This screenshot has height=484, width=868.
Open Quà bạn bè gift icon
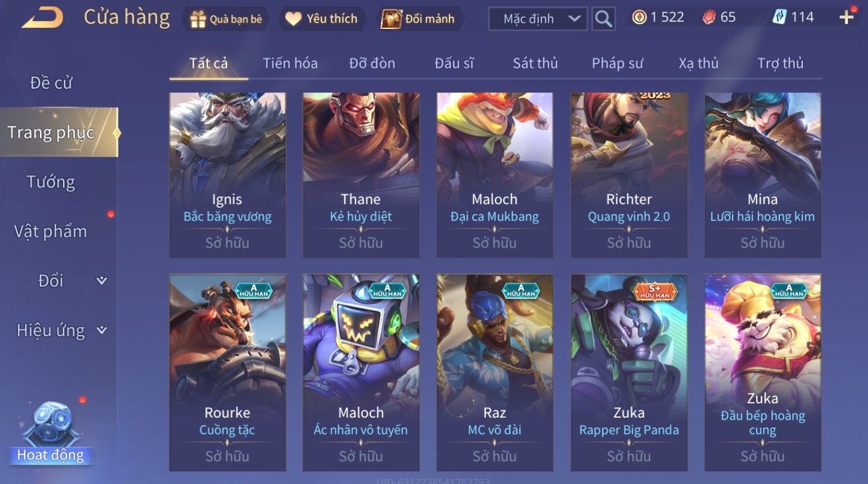198,19
